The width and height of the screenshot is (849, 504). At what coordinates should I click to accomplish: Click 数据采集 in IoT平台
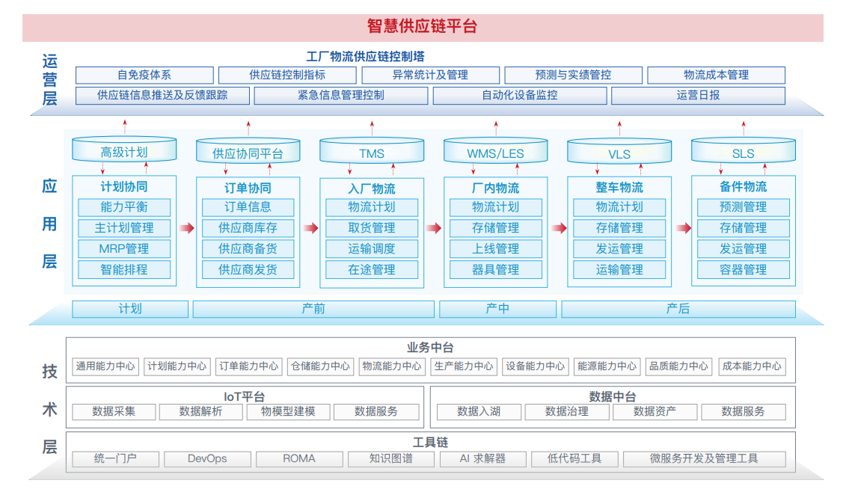click(114, 412)
